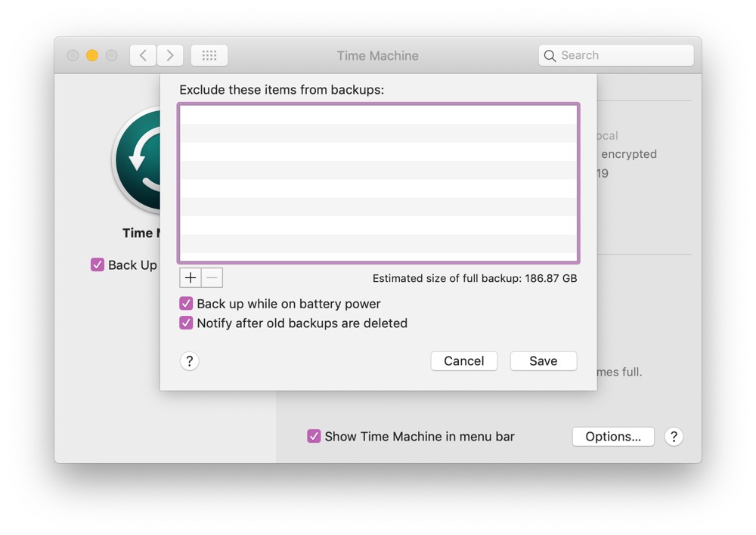Show all preferences with the grid icon
The image size is (756, 535).
point(209,55)
